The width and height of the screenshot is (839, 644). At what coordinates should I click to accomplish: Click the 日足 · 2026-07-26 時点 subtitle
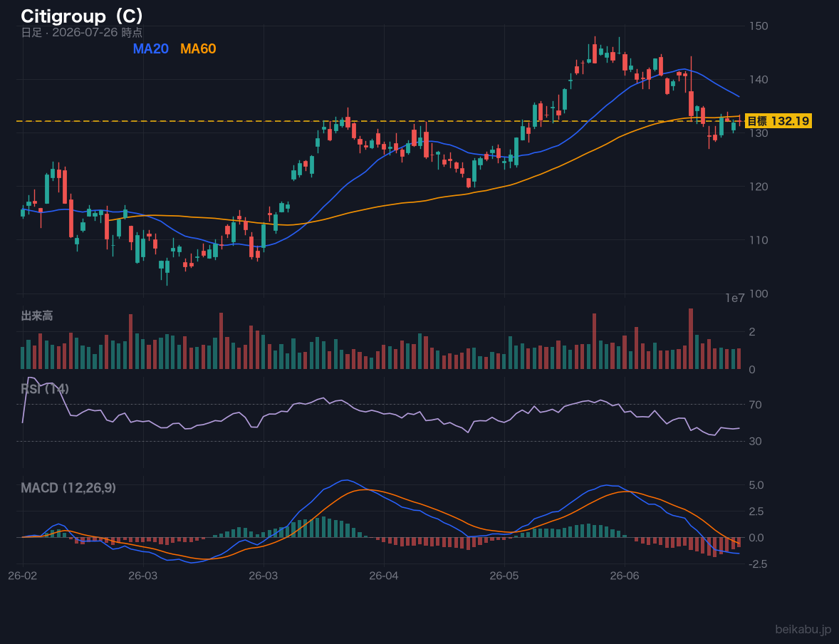pyautogui.click(x=81, y=32)
